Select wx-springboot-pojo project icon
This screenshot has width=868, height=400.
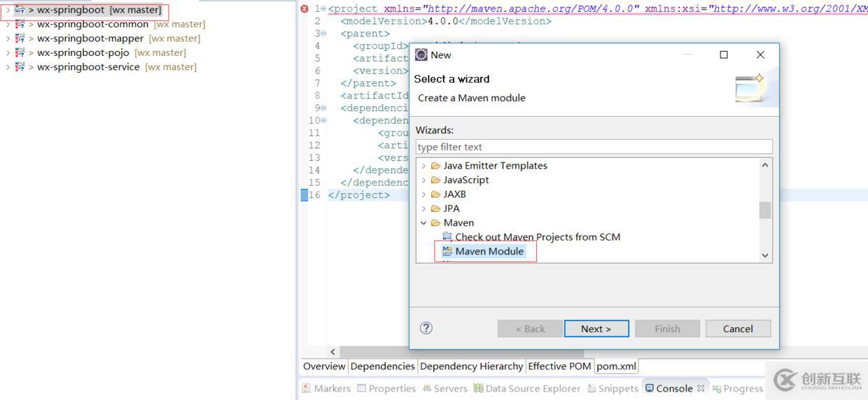click(20, 52)
